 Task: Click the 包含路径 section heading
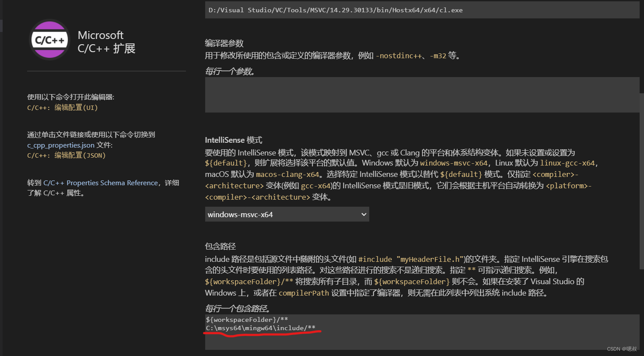point(220,246)
